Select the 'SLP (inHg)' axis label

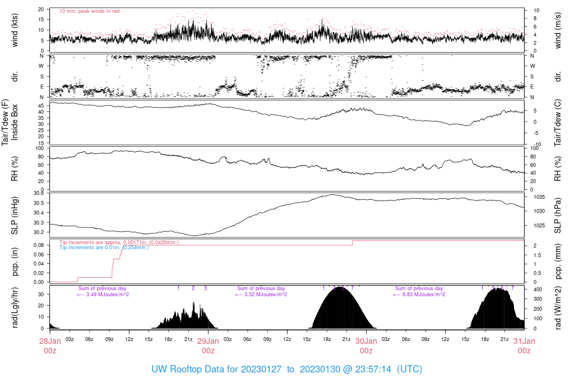click(x=15, y=216)
